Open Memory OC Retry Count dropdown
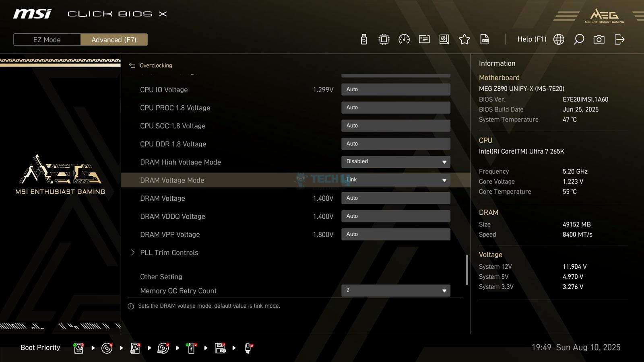The height and width of the screenshot is (362, 644). (396, 290)
